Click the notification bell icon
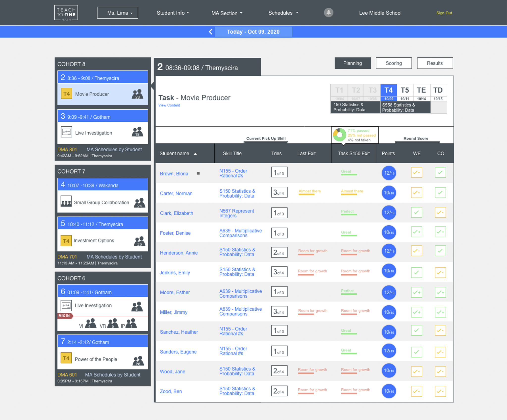The height and width of the screenshot is (420, 507). click(x=328, y=13)
